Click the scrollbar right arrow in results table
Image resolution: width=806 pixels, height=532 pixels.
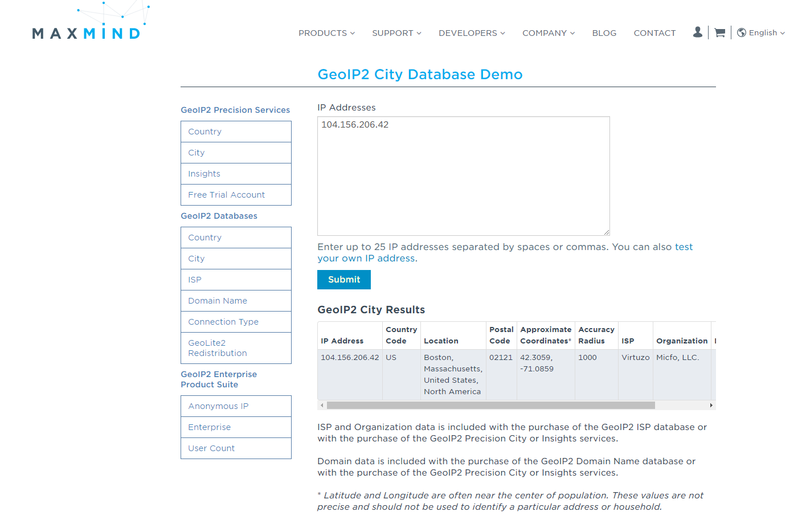point(711,406)
